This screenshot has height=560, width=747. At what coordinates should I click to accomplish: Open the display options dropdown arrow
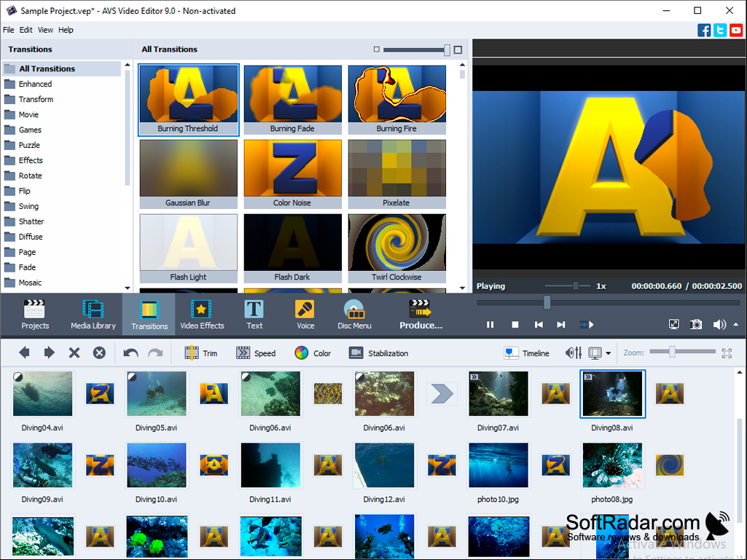click(609, 353)
